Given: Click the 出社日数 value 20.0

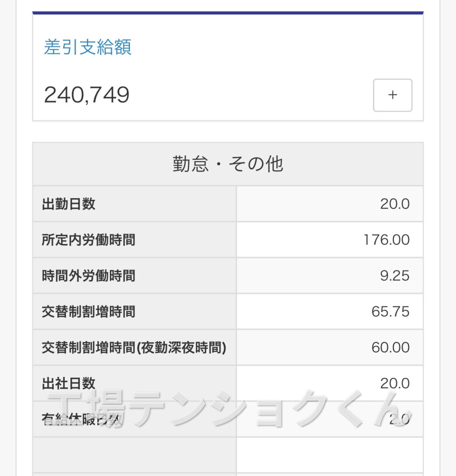Looking at the screenshot, I should tap(395, 383).
